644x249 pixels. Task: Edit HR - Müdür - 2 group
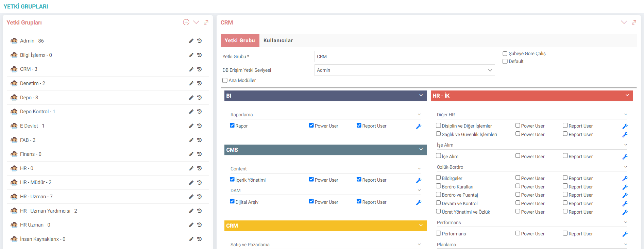[x=191, y=183]
